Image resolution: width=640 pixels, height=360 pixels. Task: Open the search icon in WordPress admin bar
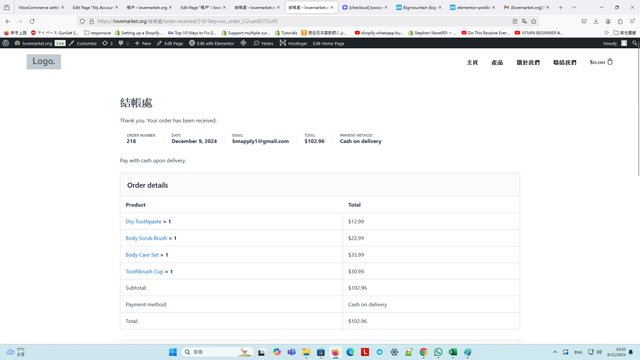pyautogui.click(x=634, y=43)
